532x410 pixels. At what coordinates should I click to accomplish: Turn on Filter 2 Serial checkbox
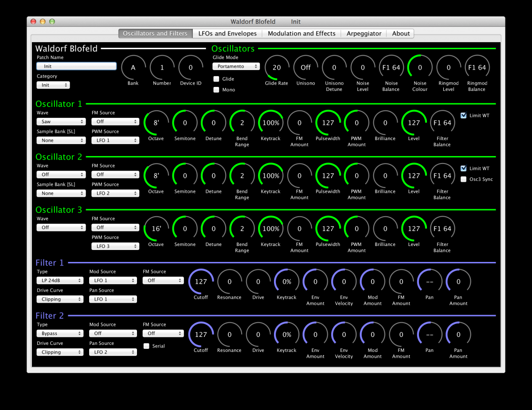click(x=146, y=346)
